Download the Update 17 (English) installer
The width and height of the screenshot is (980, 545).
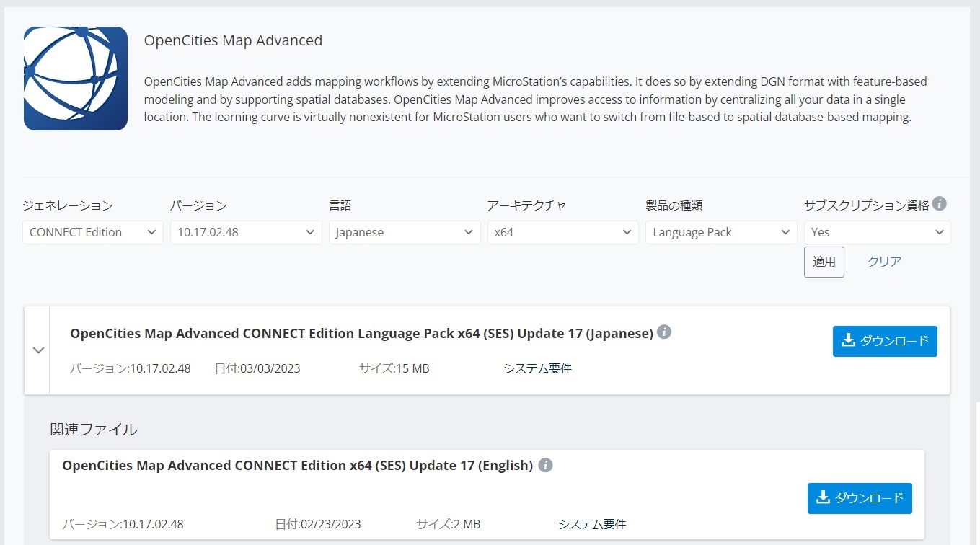click(860, 498)
